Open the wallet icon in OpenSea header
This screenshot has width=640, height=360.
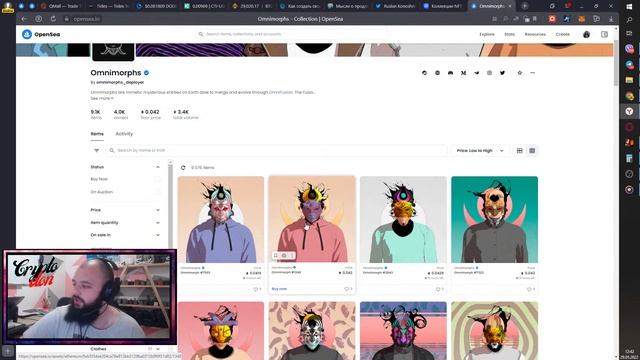coord(604,34)
